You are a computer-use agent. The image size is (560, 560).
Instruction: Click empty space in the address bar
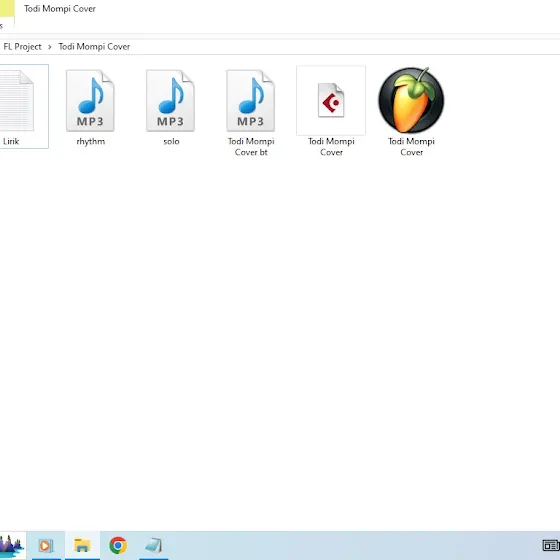point(343,47)
